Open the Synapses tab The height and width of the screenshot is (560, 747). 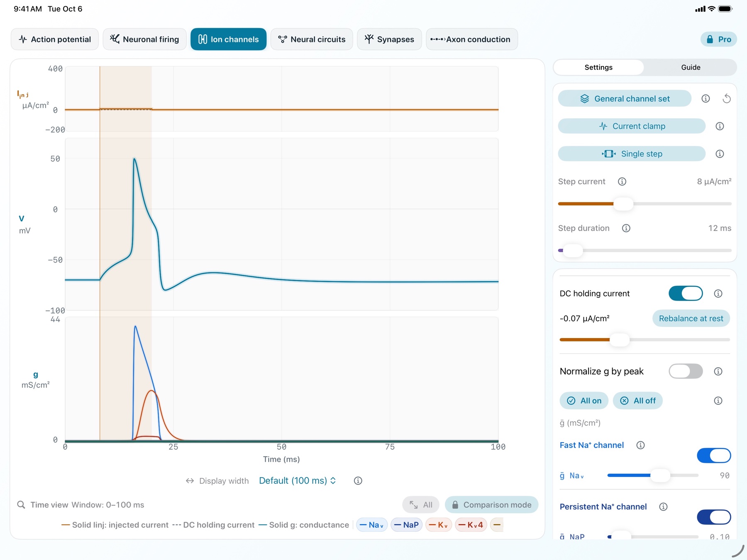389,39
